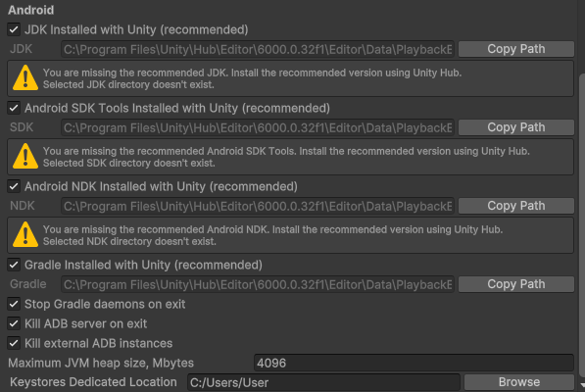Disable Stop Gradle daemons on exit
The width and height of the screenshot is (585, 392).
point(14,304)
